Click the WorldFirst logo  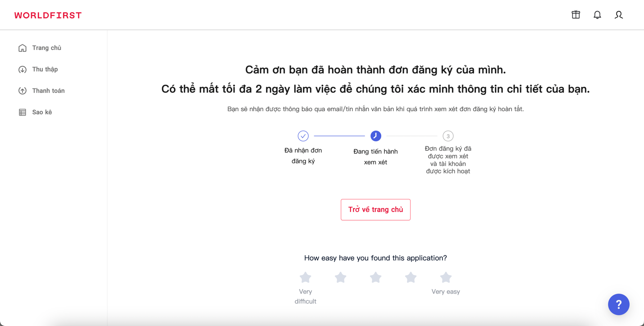[x=48, y=15]
